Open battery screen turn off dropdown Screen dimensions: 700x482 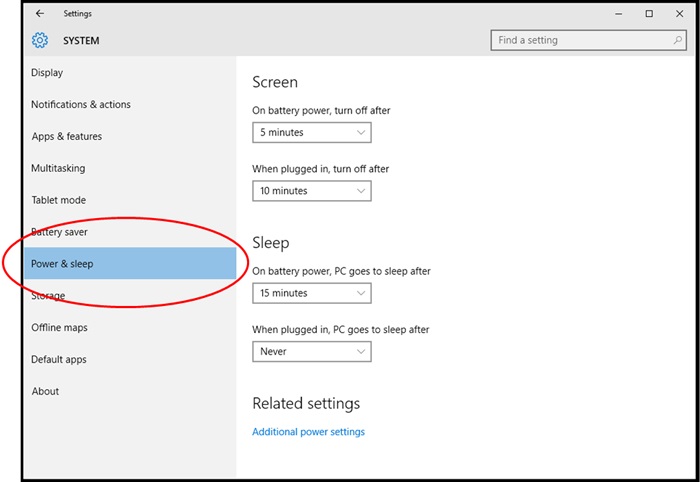pos(311,132)
